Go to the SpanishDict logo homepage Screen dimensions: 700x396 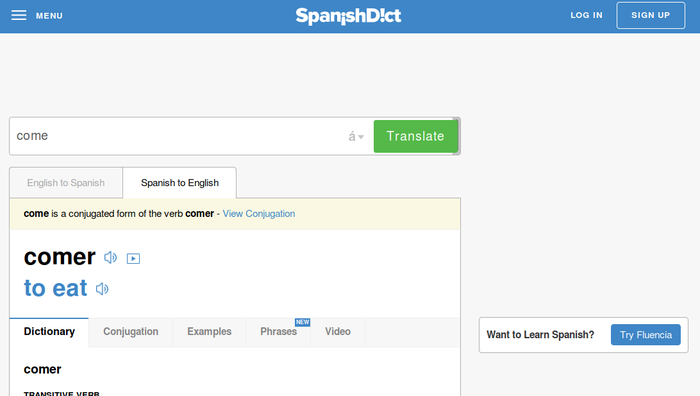click(x=348, y=16)
